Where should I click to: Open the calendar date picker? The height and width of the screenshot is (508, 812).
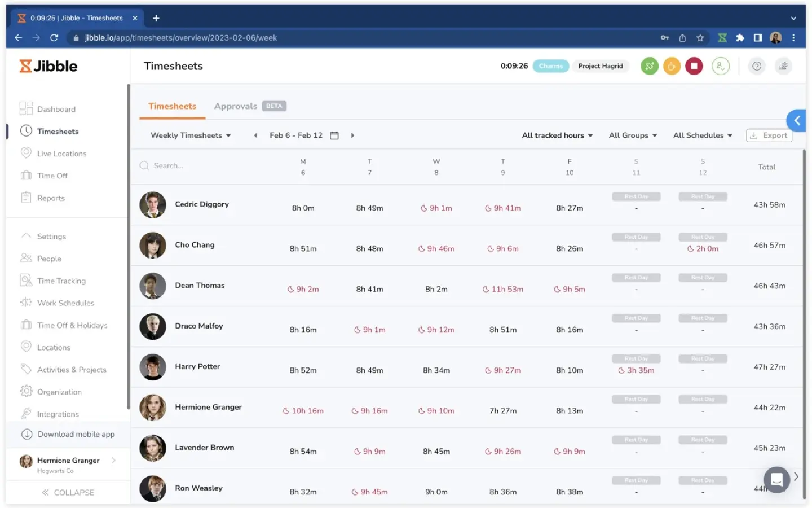click(x=334, y=135)
